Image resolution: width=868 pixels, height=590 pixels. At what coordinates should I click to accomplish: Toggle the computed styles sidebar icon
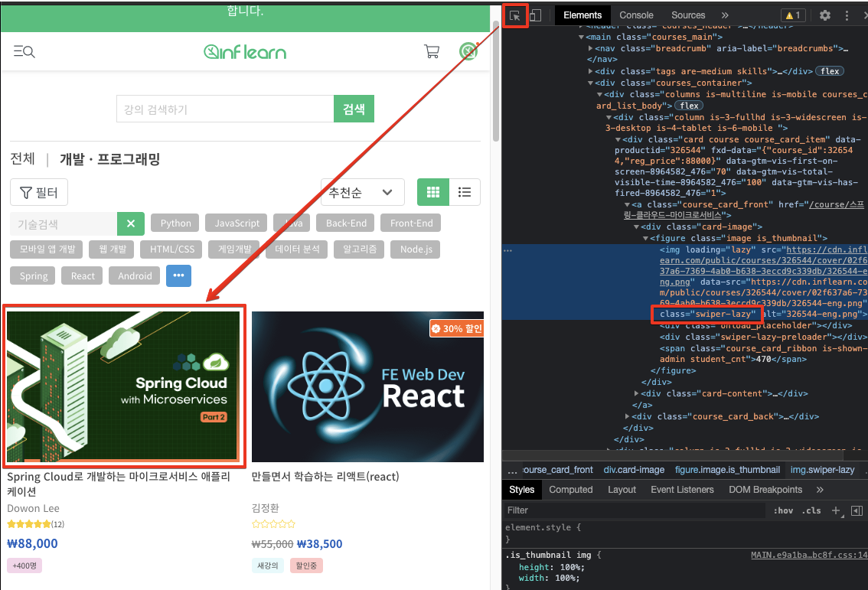(857, 510)
